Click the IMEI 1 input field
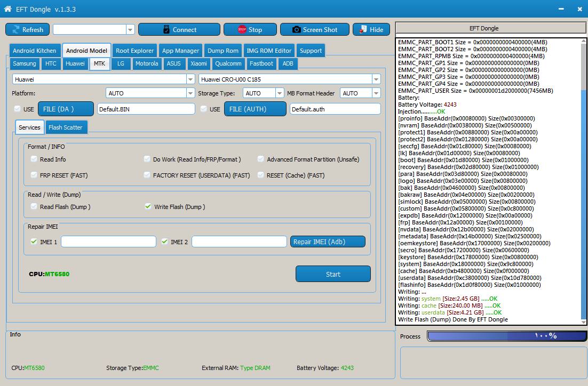The image size is (588, 386). [x=108, y=242]
